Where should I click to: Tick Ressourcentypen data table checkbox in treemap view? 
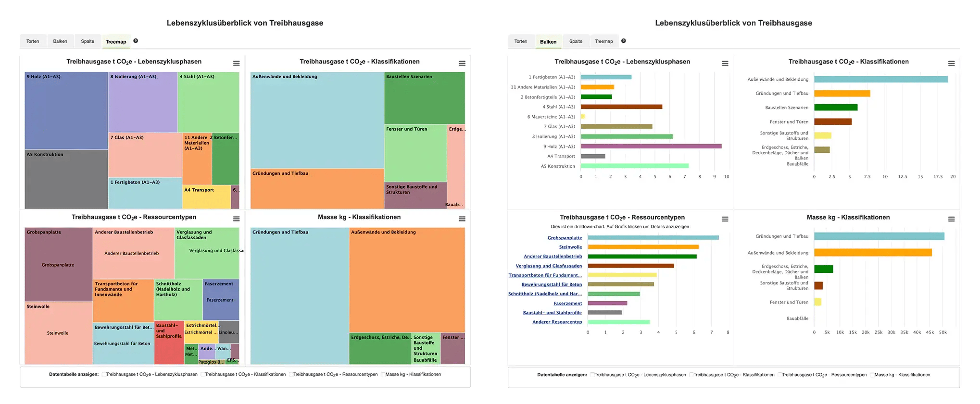click(x=291, y=374)
